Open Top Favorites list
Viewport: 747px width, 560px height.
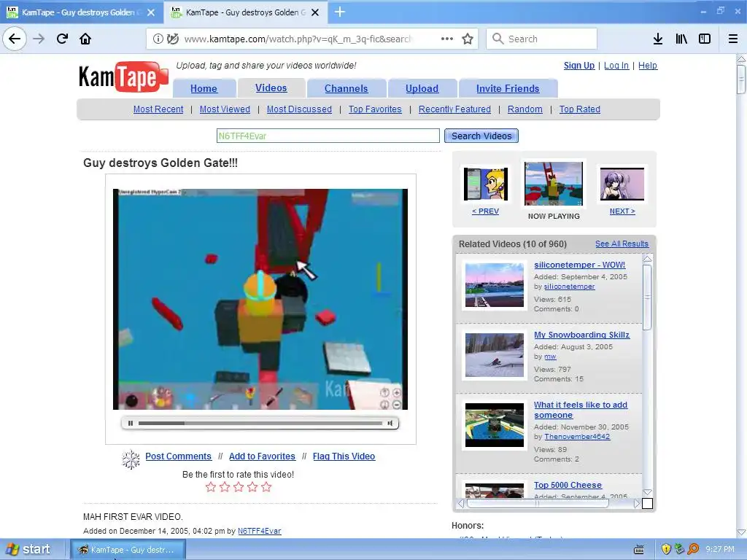click(x=375, y=109)
